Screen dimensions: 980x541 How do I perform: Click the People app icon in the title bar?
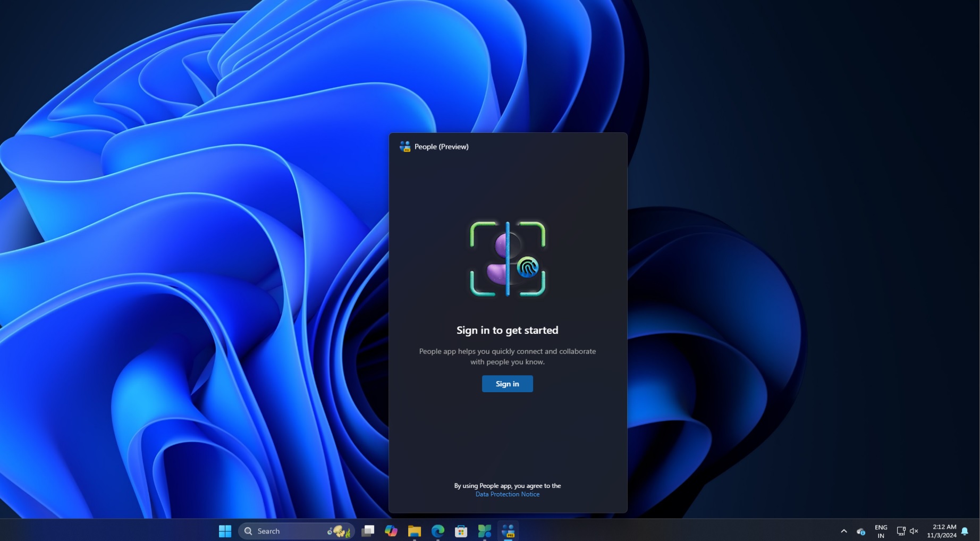404,147
